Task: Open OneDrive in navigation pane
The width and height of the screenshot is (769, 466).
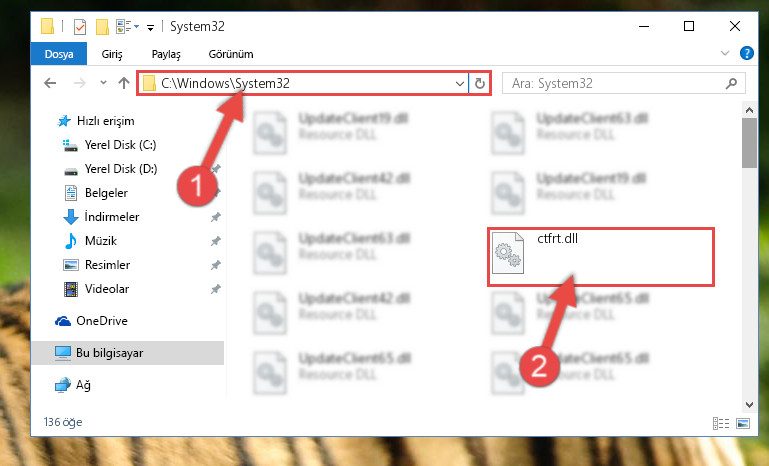Action: [x=102, y=321]
